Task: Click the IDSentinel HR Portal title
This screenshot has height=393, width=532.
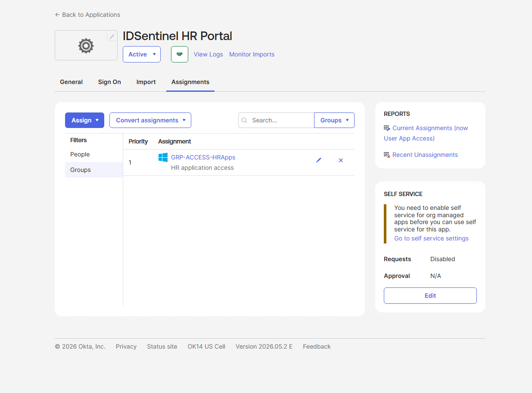Action: (177, 36)
